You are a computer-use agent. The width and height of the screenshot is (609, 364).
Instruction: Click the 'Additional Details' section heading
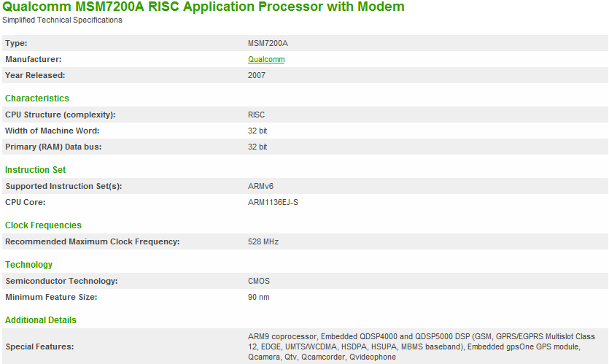tap(41, 320)
